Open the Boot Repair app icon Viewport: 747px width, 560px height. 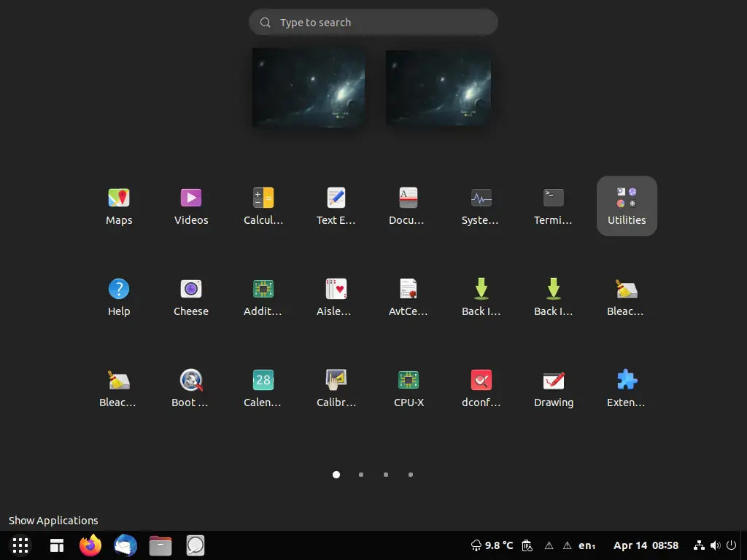click(191, 389)
